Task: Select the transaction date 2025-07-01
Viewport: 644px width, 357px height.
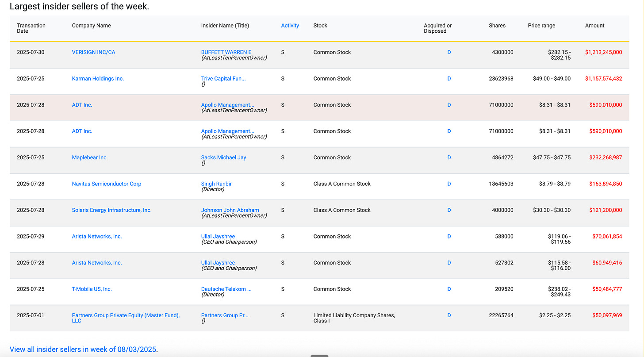Action: point(31,315)
